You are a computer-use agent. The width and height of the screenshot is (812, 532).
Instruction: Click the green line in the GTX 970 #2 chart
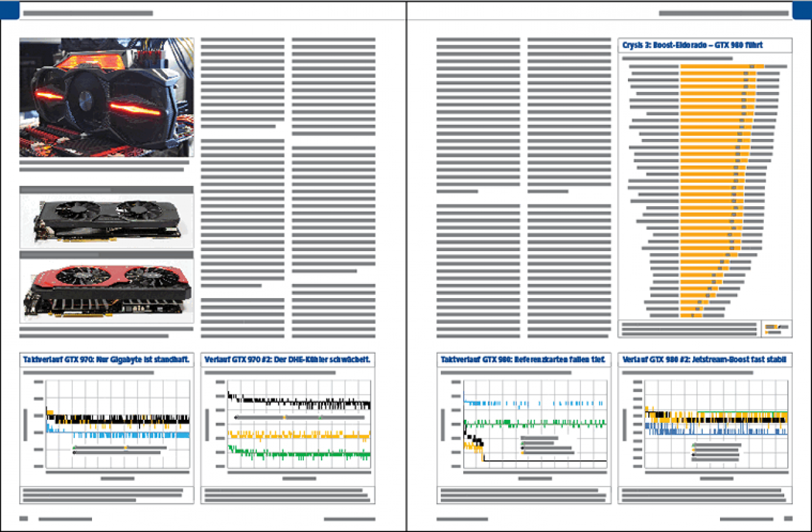pos(298,454)
